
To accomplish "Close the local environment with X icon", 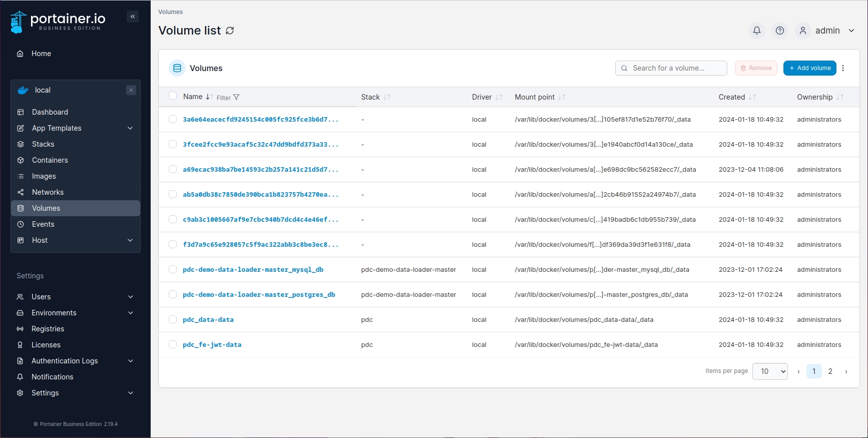I will (131, 90).
